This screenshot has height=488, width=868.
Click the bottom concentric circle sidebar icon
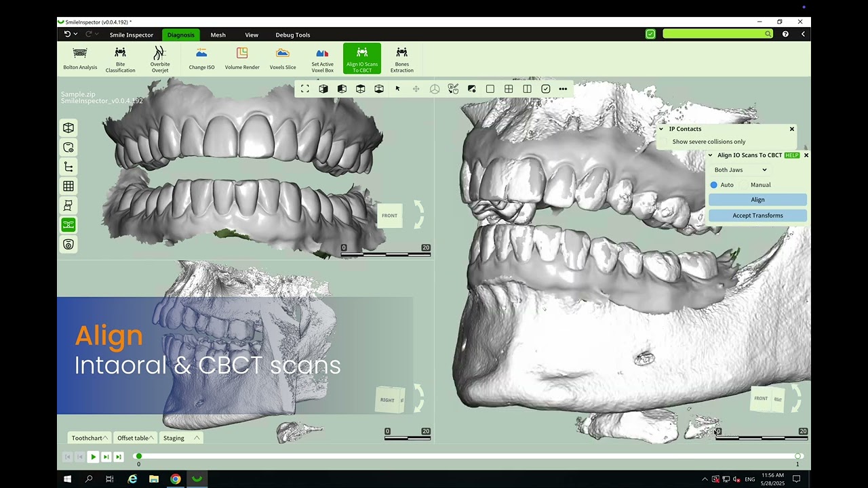pyautogui.click(x=68, y=244)
